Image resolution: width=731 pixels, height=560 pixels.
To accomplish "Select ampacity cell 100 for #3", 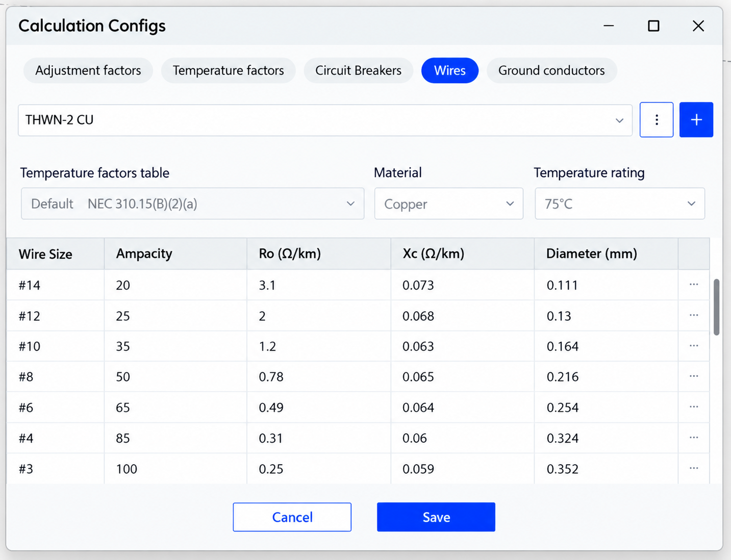I will coord(175,469).
